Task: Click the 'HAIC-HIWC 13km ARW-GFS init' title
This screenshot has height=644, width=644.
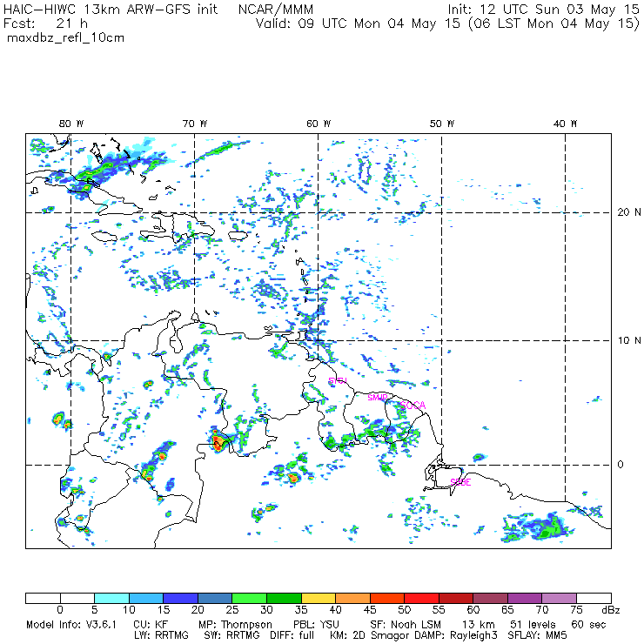Action: 110,10
